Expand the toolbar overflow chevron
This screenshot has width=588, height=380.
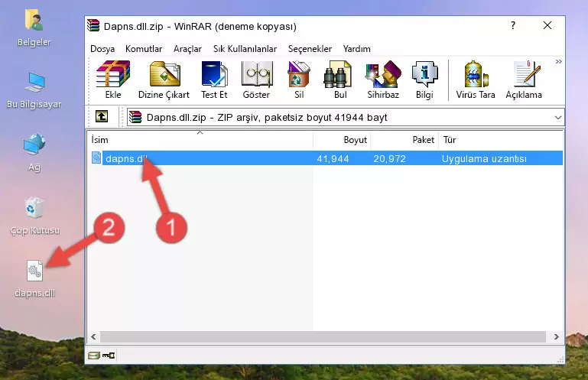point(559,61)
